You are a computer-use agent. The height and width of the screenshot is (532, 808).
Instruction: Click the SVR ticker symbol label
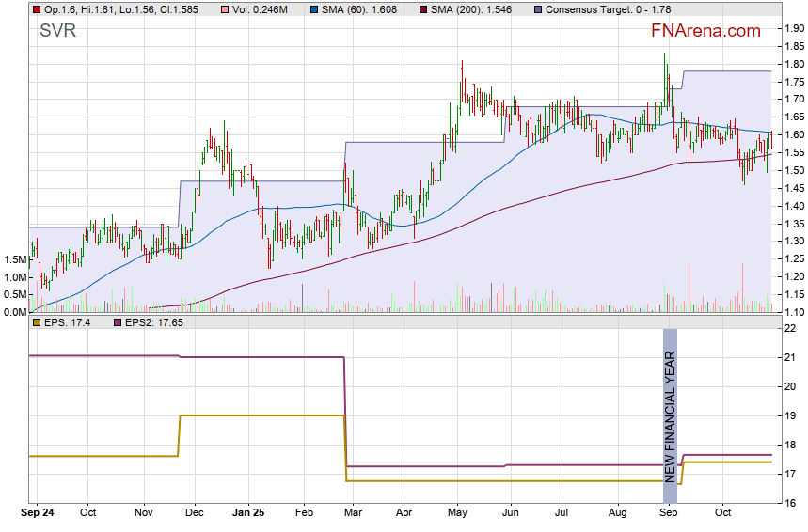[57, 31]
